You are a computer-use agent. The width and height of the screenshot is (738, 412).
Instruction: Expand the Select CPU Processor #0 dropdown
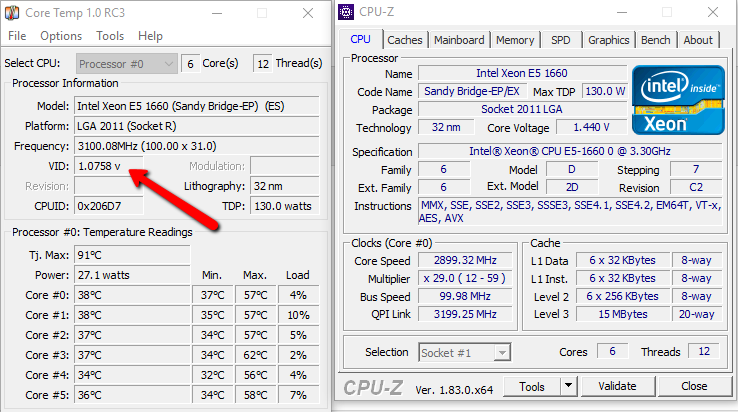[127, 64]
